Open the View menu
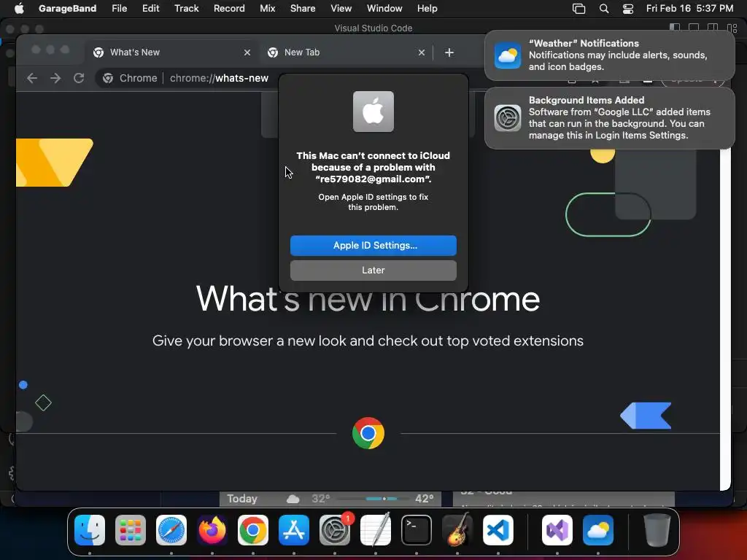The height and width of the screenshot is (560, 747). click(x=341, y=9)
